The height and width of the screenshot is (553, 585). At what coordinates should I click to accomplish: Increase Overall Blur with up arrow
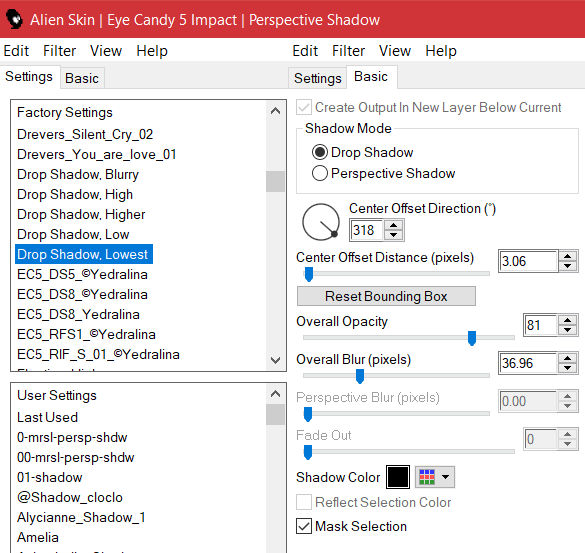tap(567, 358)
